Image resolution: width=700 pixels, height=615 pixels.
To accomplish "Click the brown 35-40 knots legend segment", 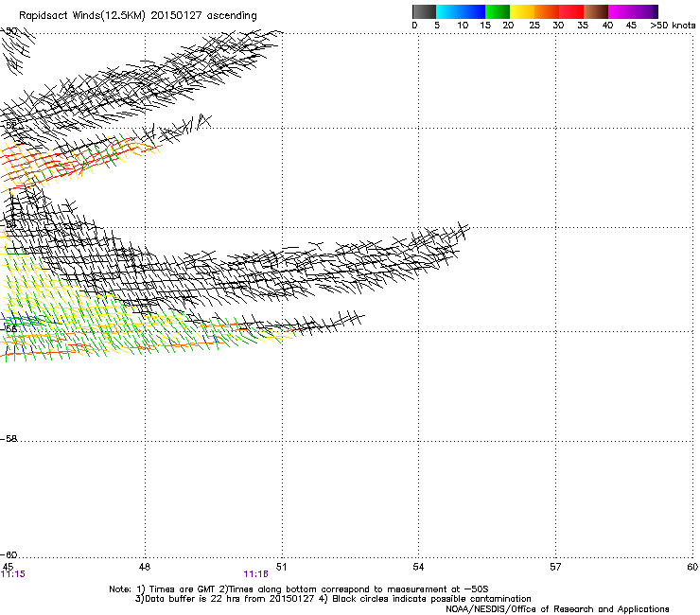I will [x=596, y=11].
